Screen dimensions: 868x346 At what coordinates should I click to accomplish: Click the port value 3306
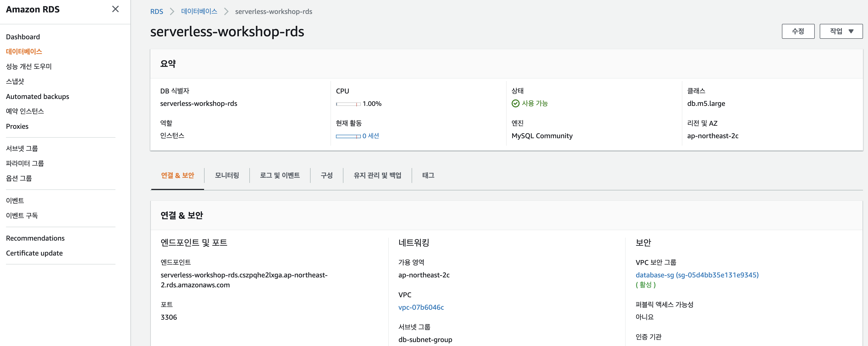pyautogui.click(x=169, y=317)
